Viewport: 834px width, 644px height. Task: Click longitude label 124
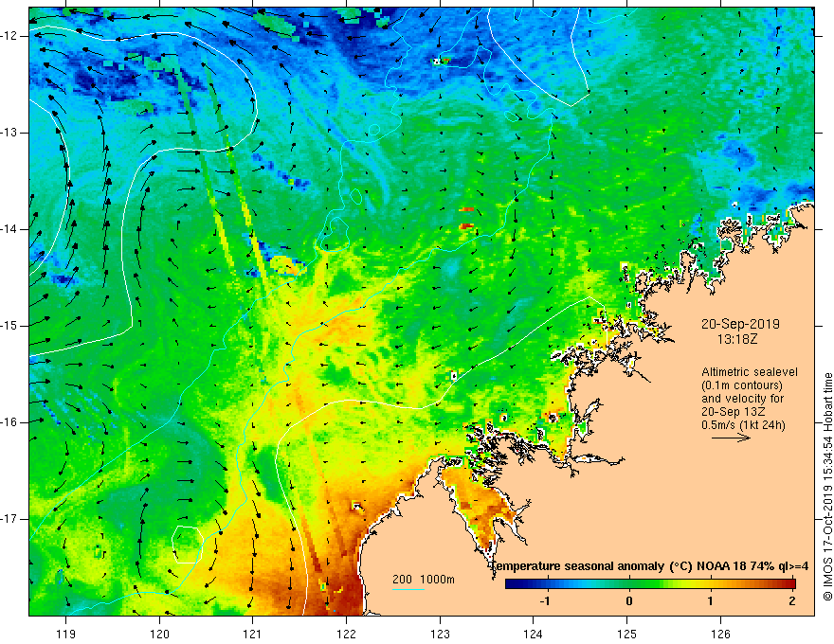534,634
